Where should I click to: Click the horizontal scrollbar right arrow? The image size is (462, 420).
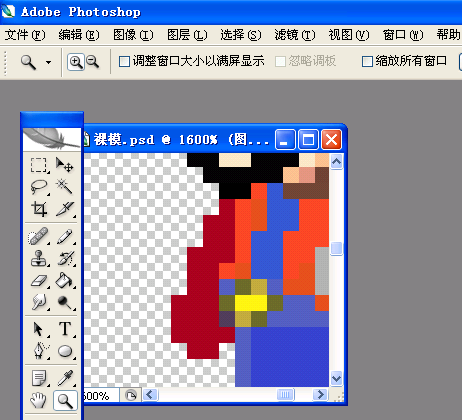tap(320, 395)
